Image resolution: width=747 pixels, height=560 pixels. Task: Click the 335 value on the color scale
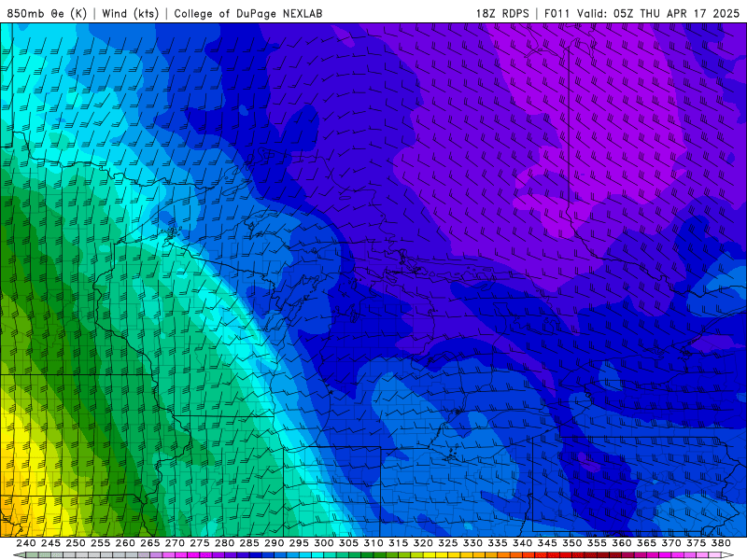click(x=498, y=543)
